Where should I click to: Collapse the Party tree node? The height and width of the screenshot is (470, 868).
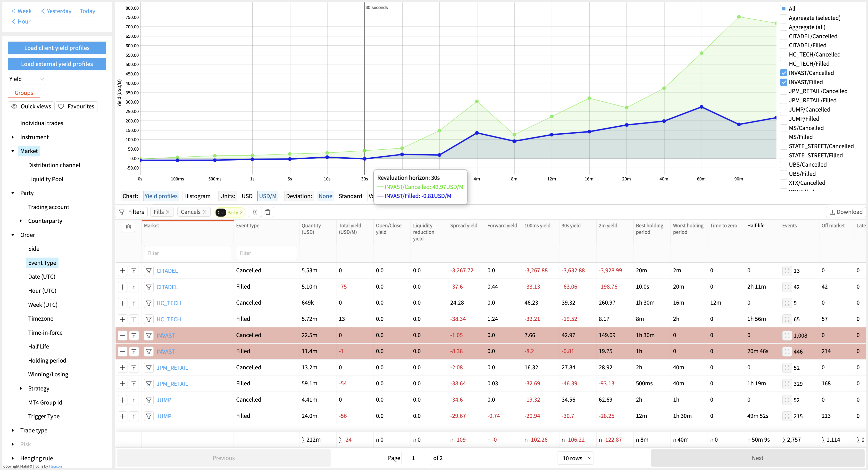click(x=13, y=193)
